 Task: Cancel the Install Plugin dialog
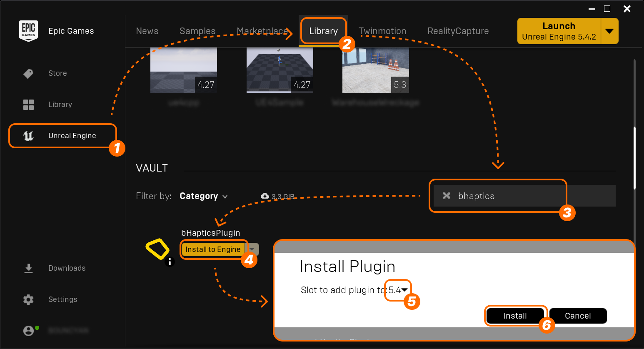coord(578,316)
